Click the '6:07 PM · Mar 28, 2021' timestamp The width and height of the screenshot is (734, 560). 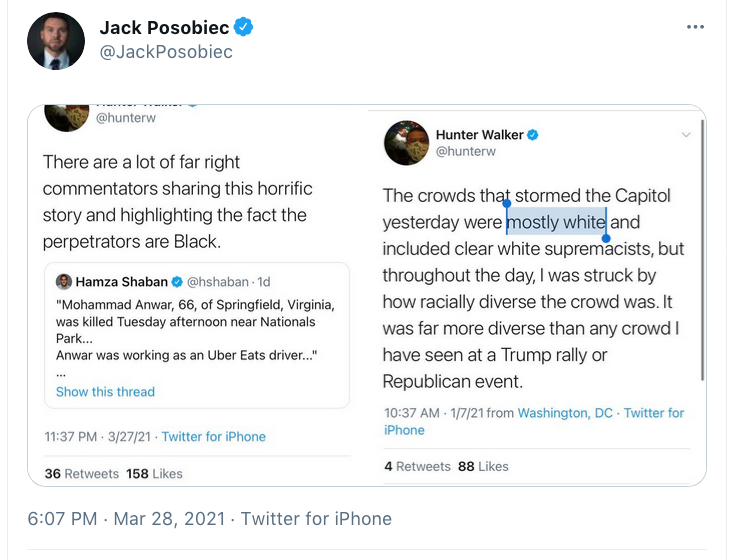click(x=126, y=518)
